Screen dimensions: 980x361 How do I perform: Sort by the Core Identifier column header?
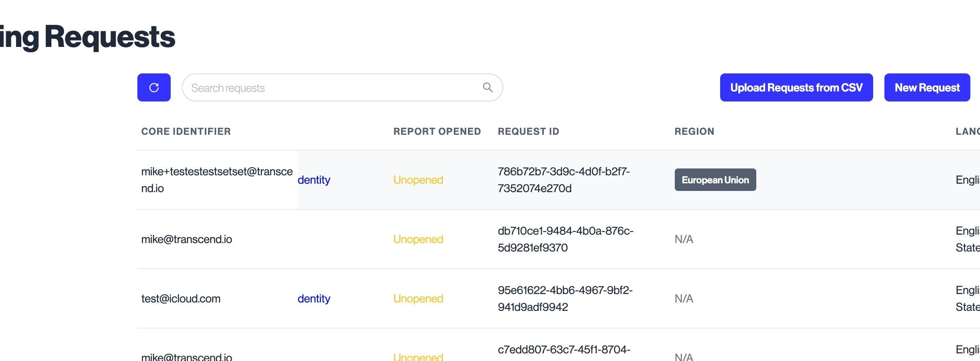[x=186, y=132]
